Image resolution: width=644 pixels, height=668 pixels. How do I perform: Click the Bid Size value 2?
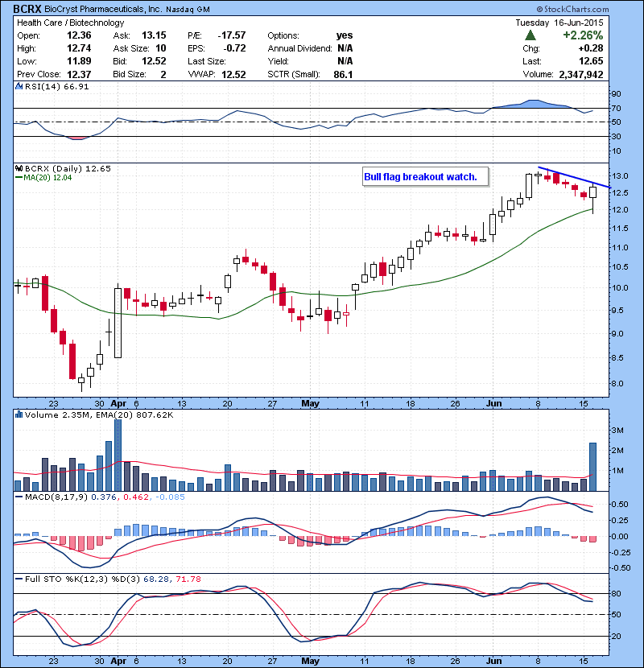[x=163, y=74]
